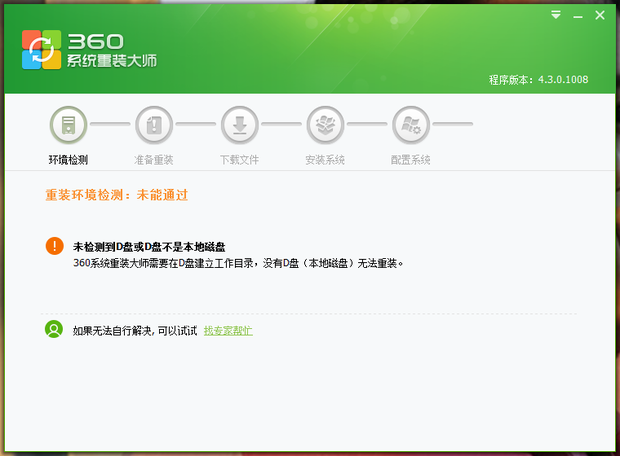Click the 准备重装 step label

coord(154,160)
